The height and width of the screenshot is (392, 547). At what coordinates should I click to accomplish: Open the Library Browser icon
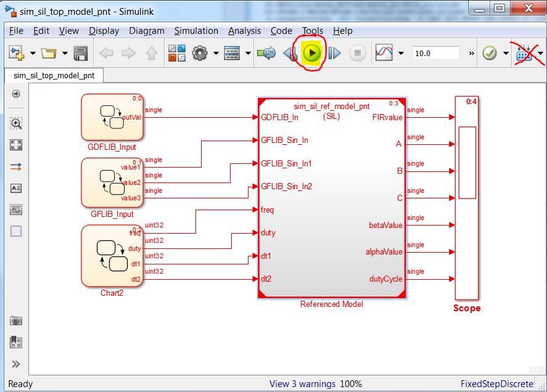pyautogui.click(x=177, y=53)
